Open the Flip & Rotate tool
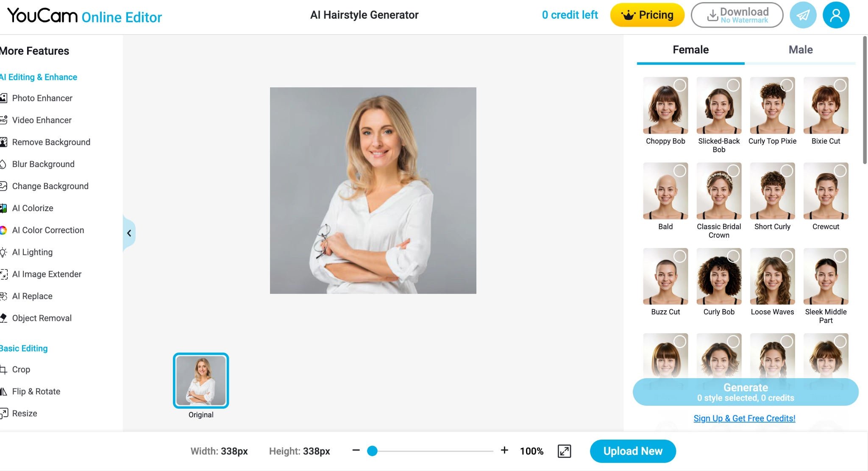 [36, 391]
